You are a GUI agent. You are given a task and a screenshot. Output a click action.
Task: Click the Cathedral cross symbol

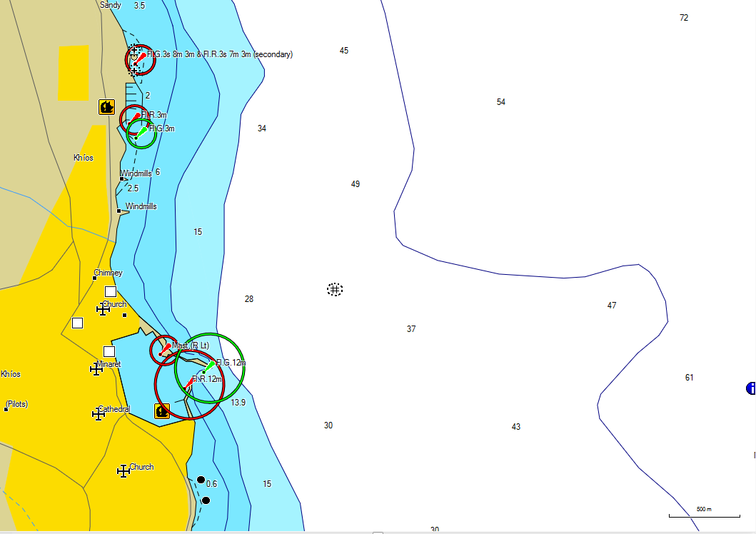(99, 414)
